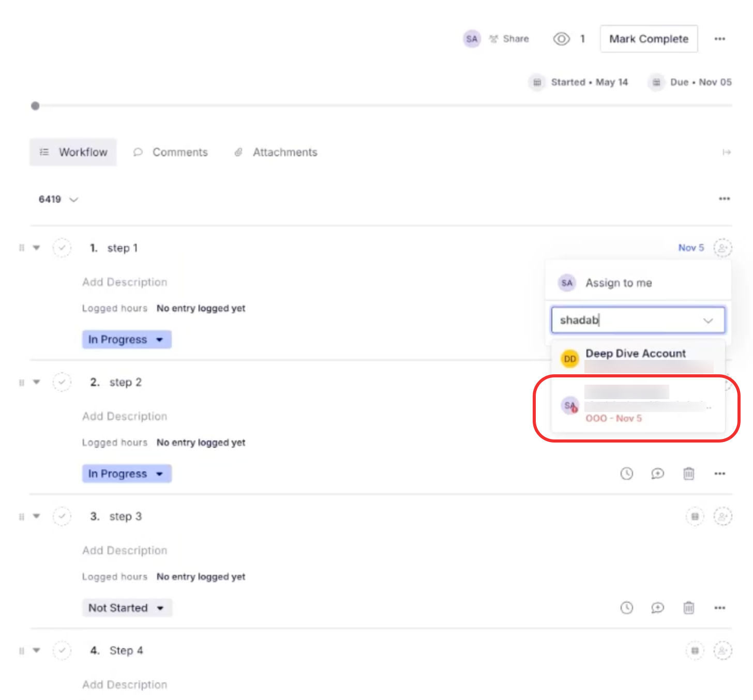
Task: Check off step 2 completion circle
Action: pos(62,383)
